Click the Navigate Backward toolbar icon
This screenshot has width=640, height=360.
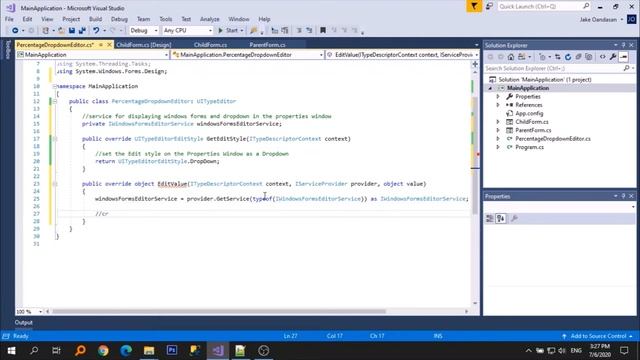[x=15, y=30]
